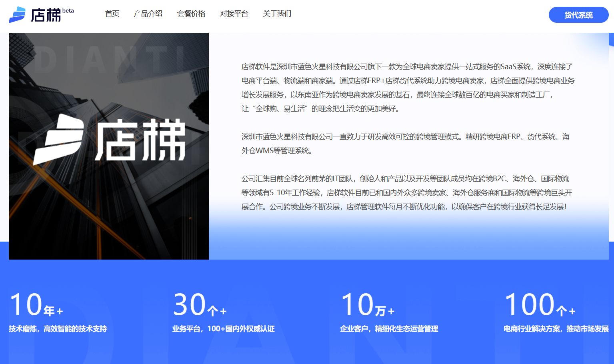
Task: Click the text 企业客户，精细化生态运营管理
Action: (389, 329)
